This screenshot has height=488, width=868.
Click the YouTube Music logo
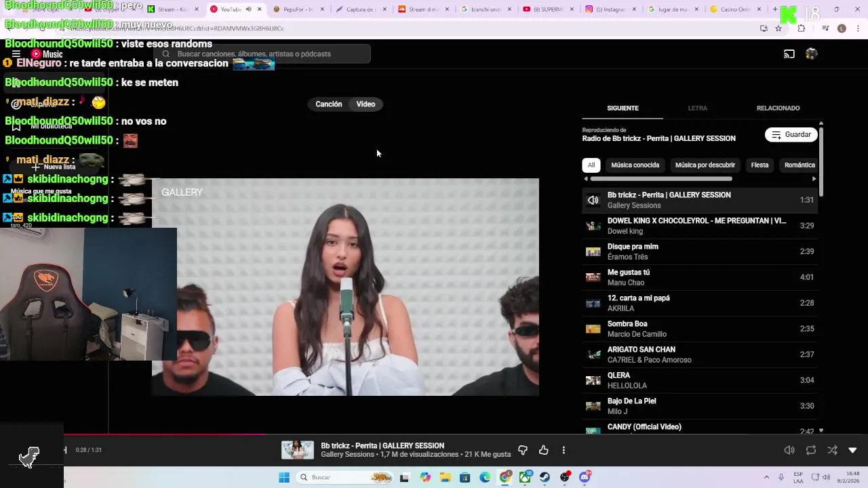click(47, 54)
